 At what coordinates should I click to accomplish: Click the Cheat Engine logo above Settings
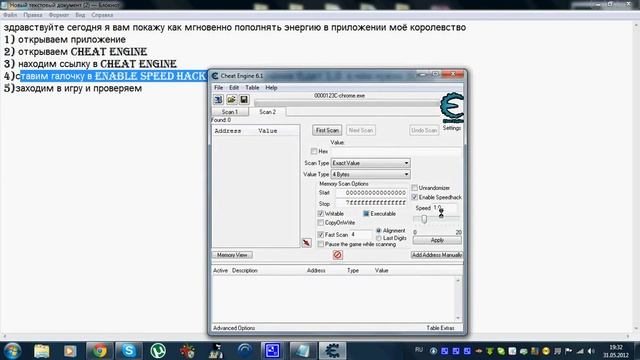point(452,108)
